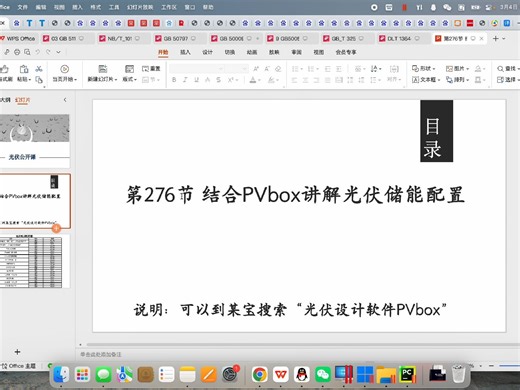This screenshot has width=520, height=390.
Task: Toggle Strikethrough formatting
Action: [218, 80]
